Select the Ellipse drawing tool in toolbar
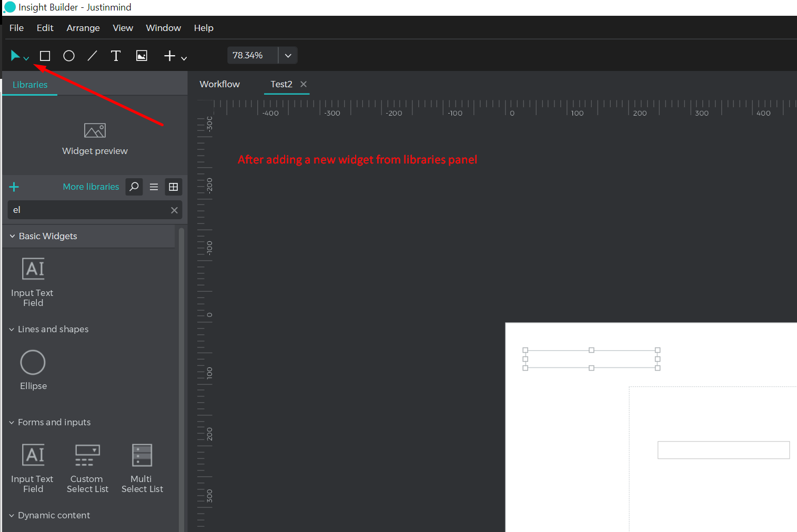 pyautogui.click(x=69, y=56)
